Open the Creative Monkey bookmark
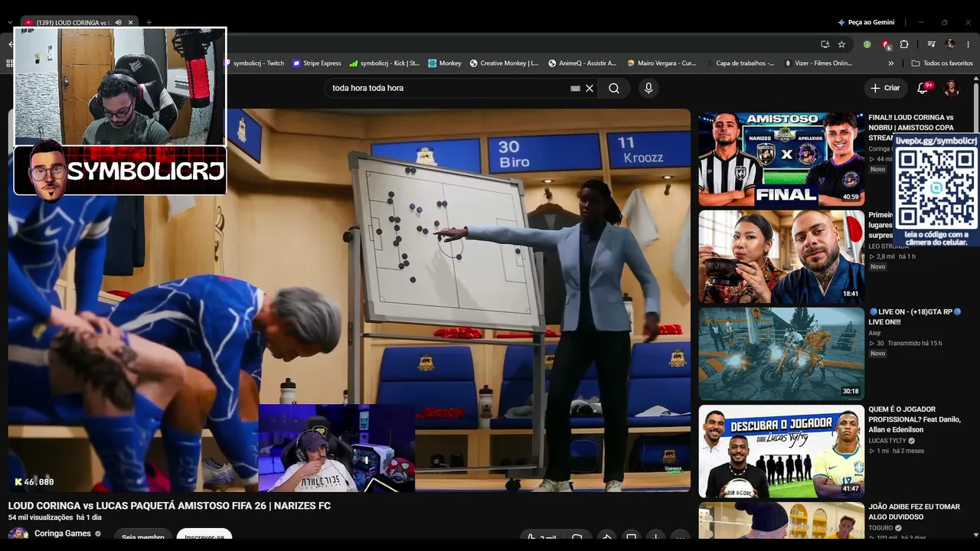Viewport: 980px width, 551px height. click(x=504, y=64)
